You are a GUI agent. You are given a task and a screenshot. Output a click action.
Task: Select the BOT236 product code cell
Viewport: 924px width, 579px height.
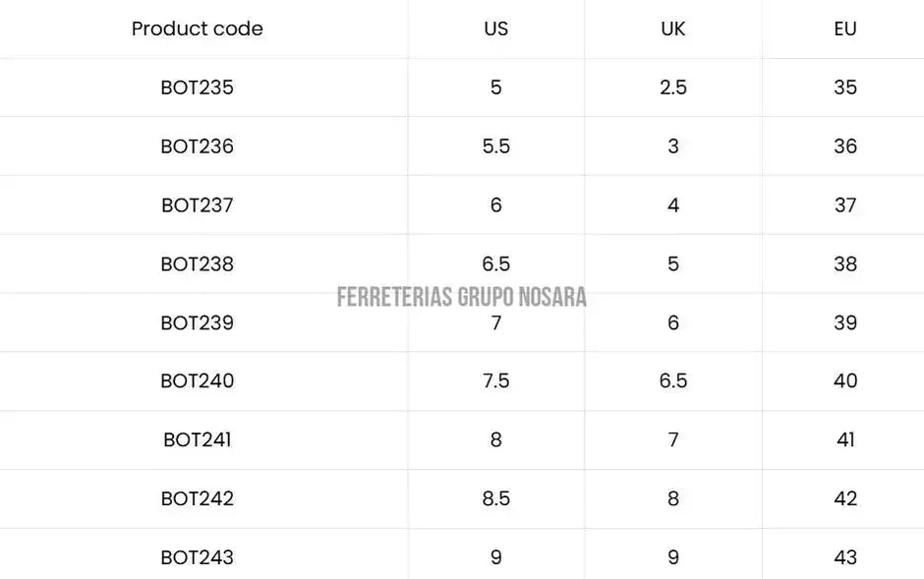click(198, 146)
